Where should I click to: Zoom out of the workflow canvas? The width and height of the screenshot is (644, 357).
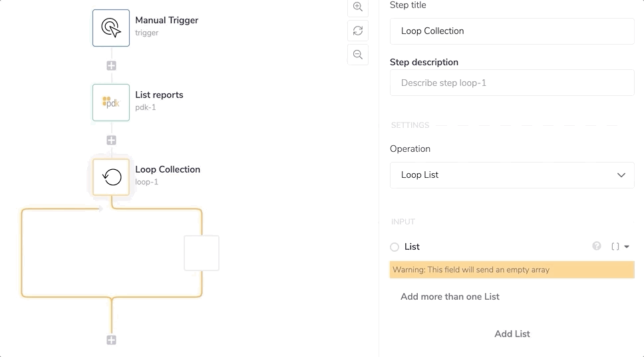click(x=358, y=55)
